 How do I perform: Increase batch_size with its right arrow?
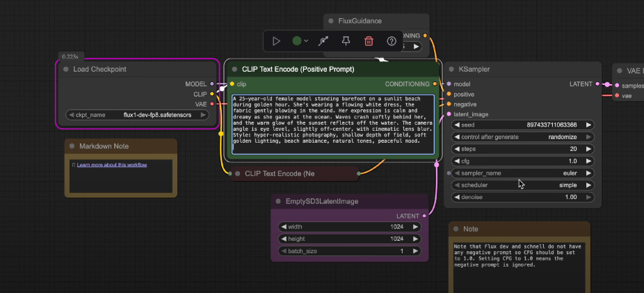pyautogui.click(x=416, y=251)
